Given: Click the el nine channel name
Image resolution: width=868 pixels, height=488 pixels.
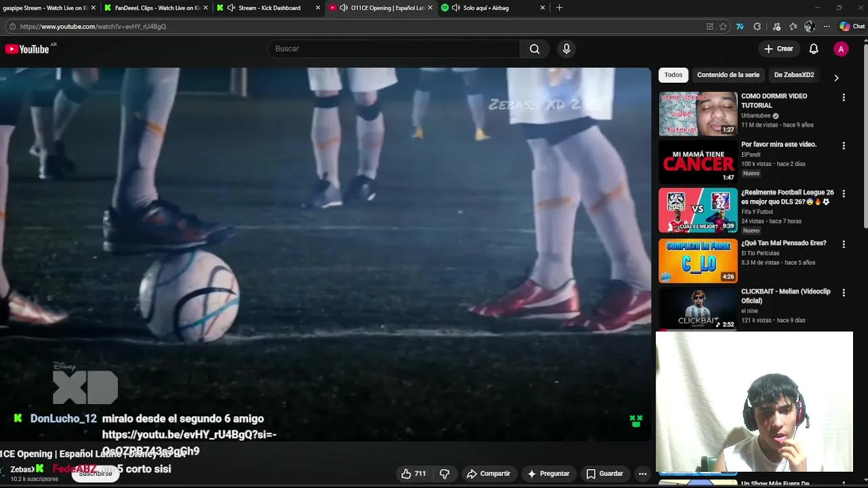Looking at the screenshot, I should (749, 311).
